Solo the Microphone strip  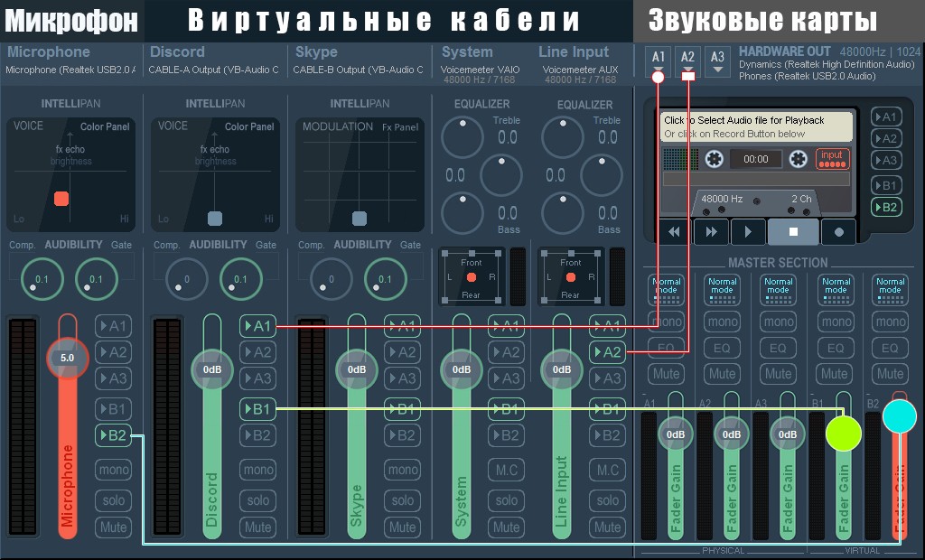coord(113,500)
